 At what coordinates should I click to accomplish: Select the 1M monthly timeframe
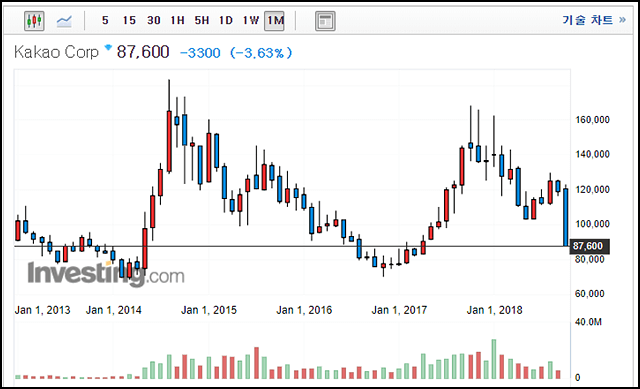click(x=275, y=20)
